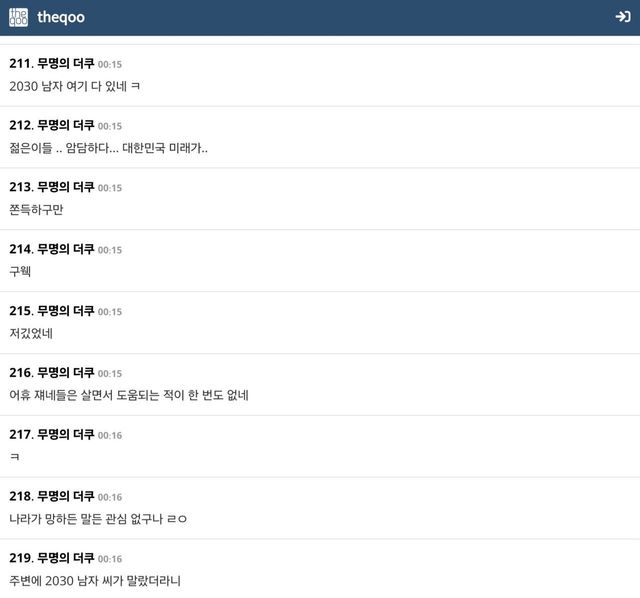Image resolution: width=640 pixels, height=598 pixels.
Task: Open the theqoo site title
Action: [61, 17]
